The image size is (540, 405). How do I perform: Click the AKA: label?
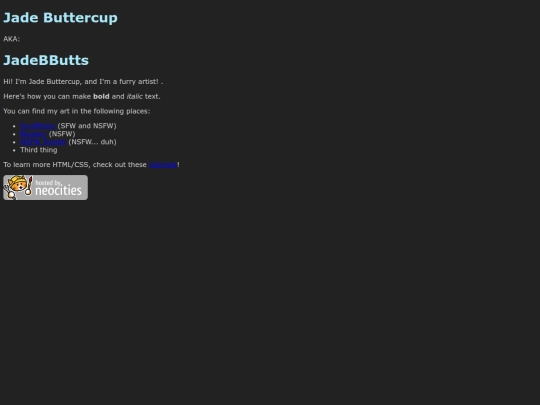(11, 39)
